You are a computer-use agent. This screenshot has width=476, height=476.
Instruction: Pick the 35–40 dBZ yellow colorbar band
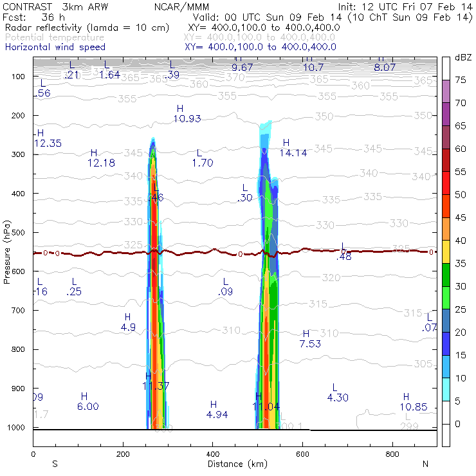tap(446, 252)
